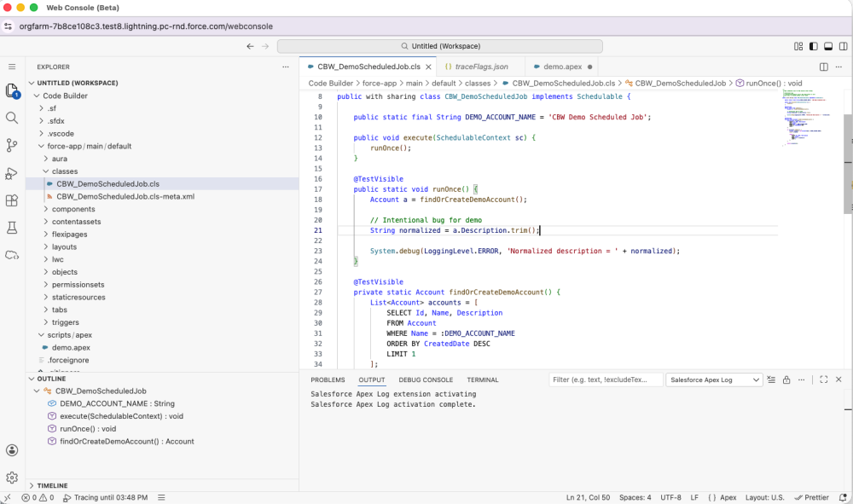Open the Accounts icon near the bottom
This screenshot has width=853, height=504.
point(12,449)
